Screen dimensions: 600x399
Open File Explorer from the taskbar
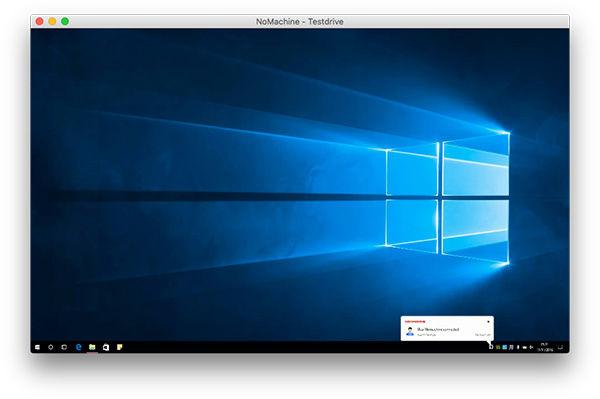[92, 347]
